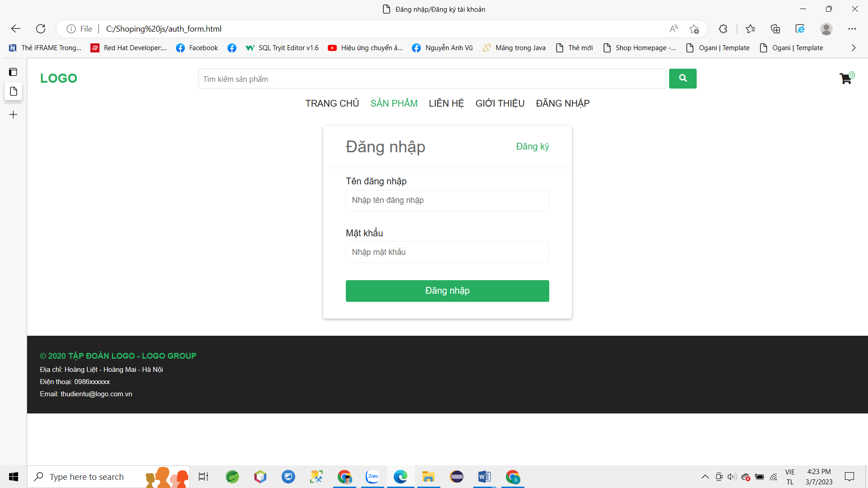Click the browser settings ellipsis icon
The width and height of the screenshot is (868, 488).
[852, 28]
